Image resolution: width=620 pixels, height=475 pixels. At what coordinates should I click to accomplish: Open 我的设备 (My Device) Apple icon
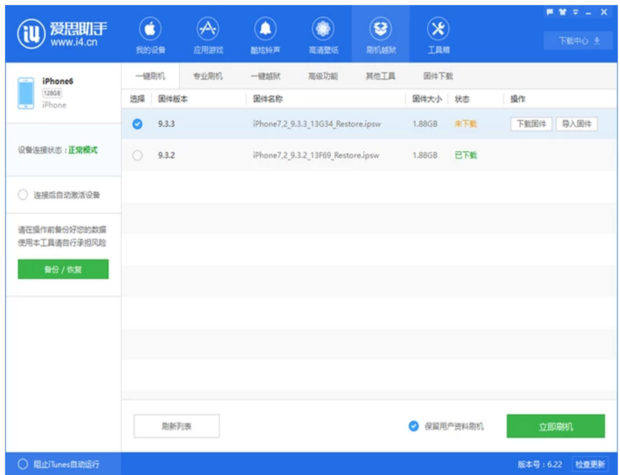click(x=150, y=29)
